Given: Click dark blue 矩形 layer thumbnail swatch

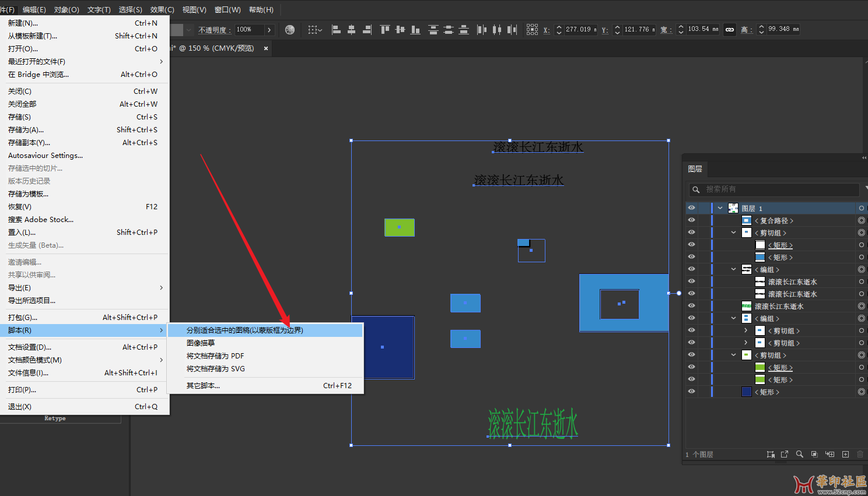Looking at the screenshot, I should pos(747,392).
